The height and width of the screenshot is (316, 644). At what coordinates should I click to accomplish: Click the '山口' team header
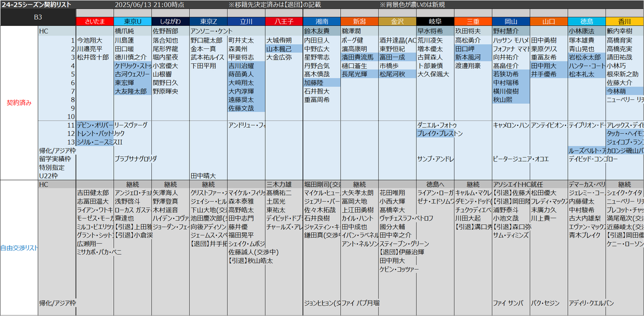pos(548,21)
